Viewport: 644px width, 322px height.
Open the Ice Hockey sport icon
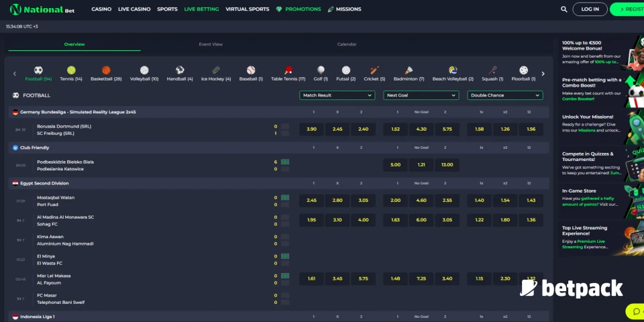click(215, 70)
